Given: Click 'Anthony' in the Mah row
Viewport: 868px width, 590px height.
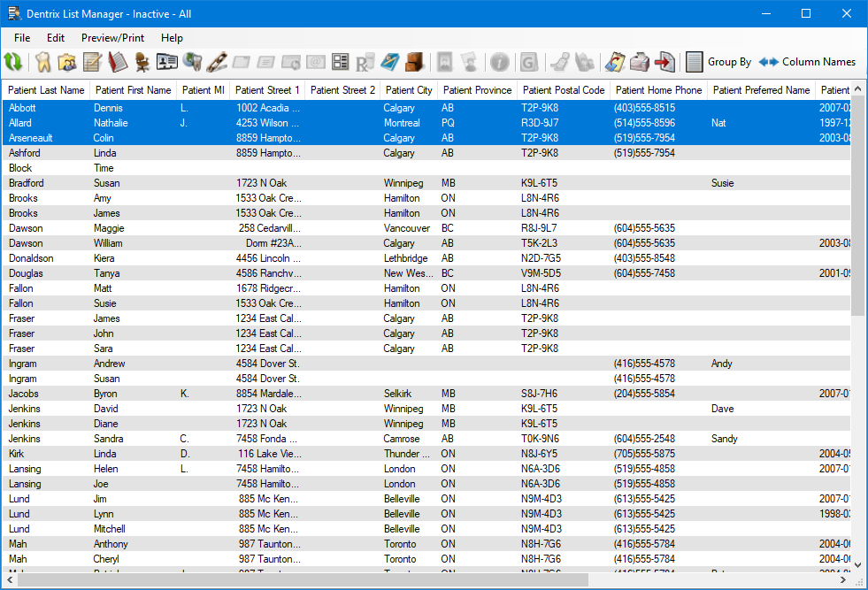Looking at the screenshot, I should click(x=111, y=543).
